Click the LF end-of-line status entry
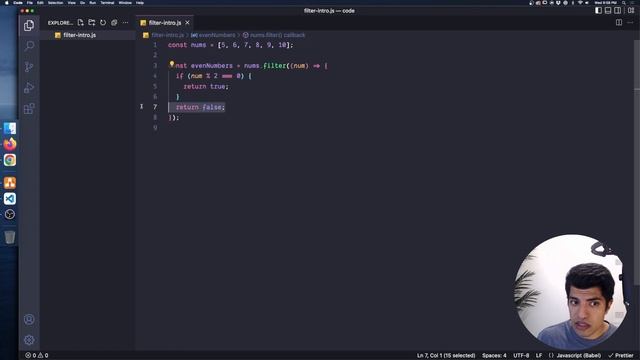 point(539,355)
